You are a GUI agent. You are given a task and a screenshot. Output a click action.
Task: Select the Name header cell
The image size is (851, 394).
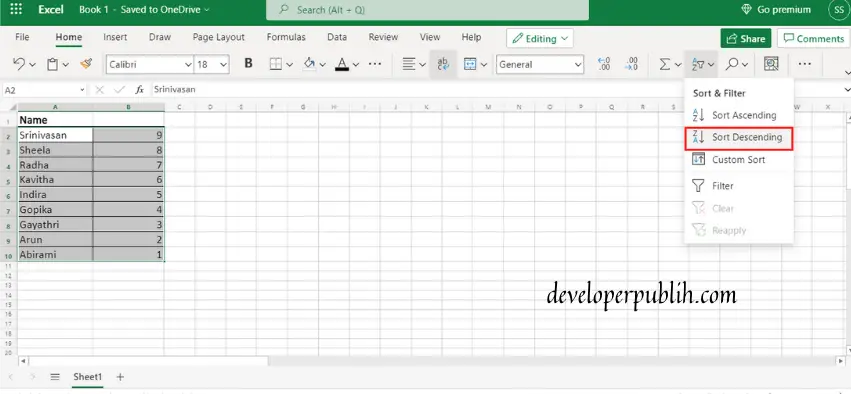(55, 120)
